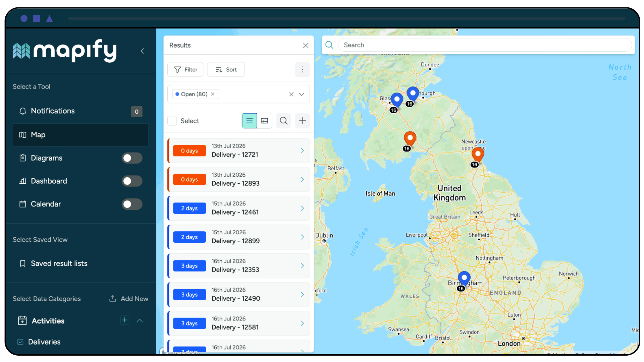
Task: Open Delivery - 12899 details chevron
Action: click(x=302, y=237)
